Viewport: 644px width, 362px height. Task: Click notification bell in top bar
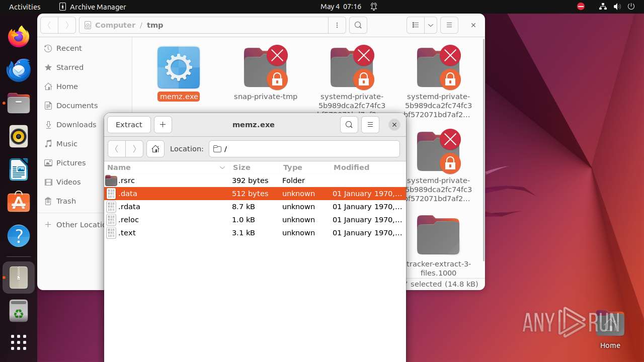374,7
